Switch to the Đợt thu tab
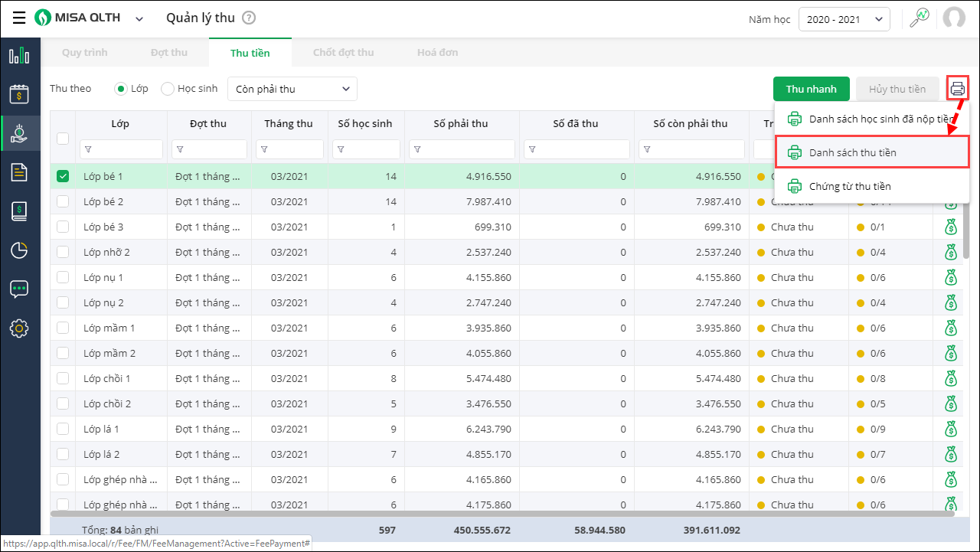 click(169, 53)
